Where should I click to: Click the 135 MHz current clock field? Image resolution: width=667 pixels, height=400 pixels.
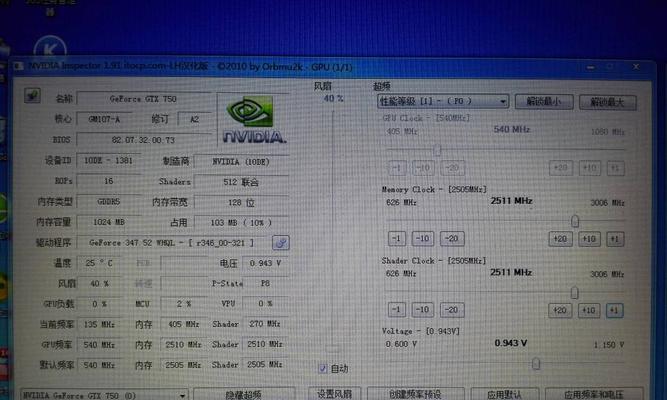99,324
